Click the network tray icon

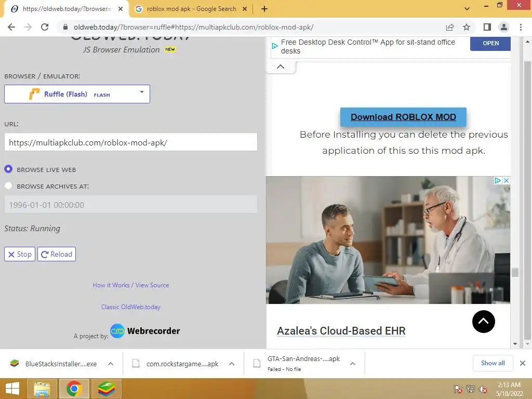[x=471, y=389]
